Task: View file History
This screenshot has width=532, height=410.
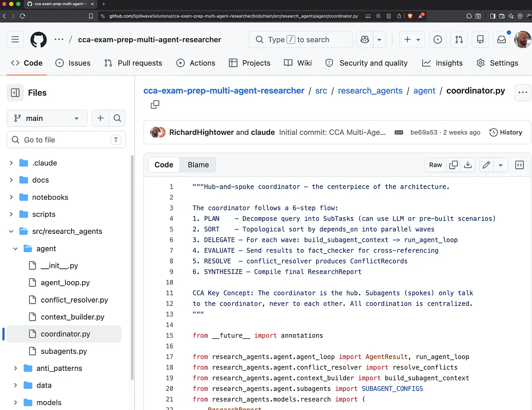Action: coord(506,132)
